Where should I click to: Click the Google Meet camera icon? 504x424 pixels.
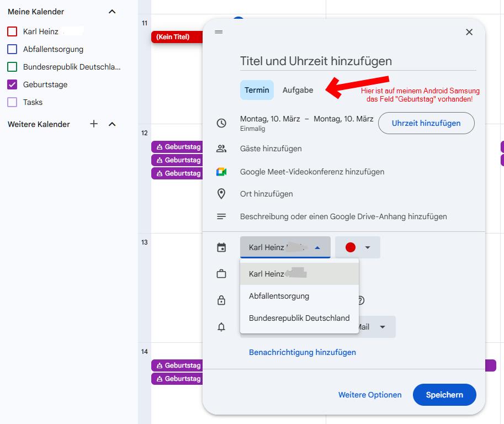point(221,172)
